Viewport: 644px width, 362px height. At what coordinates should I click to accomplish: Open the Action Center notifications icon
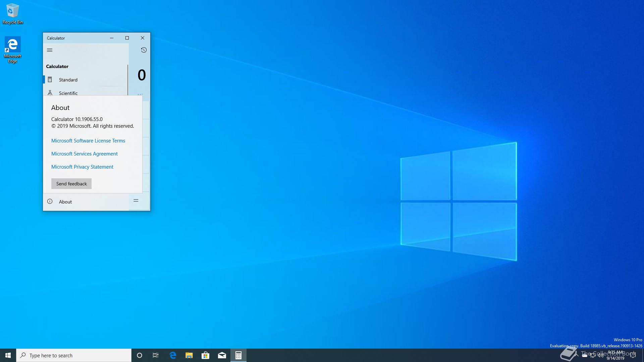(x=633, y=355)
